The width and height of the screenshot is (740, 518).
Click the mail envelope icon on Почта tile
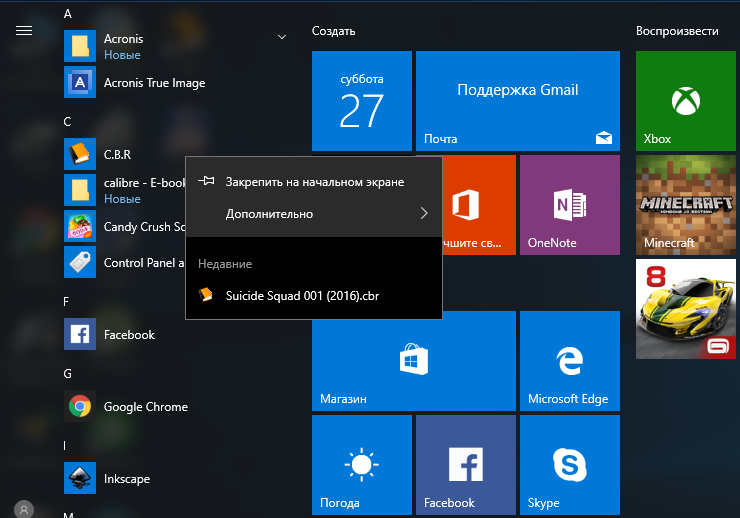click(x=604, y=138)
